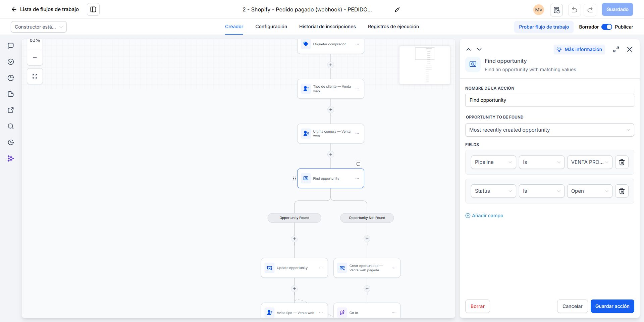Click the undo arrow
644x322 pixels.
[x=574, y=10]
